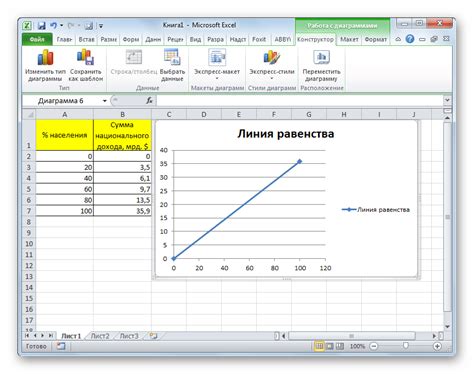This screenshot has height=374, width=474.
Task: Click the Undo icon in quick access toolbar
Action: (53, 25)
